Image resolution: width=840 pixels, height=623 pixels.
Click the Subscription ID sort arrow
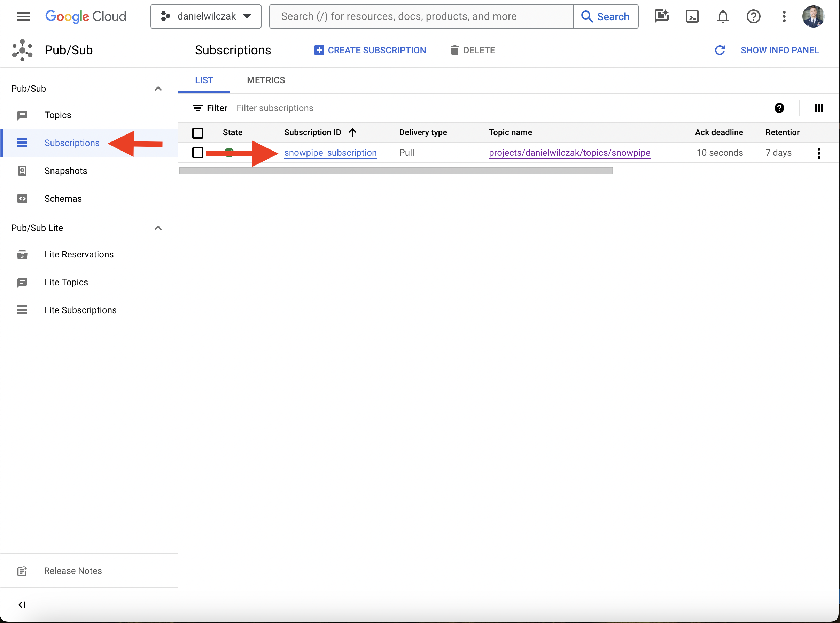[352, 132]
